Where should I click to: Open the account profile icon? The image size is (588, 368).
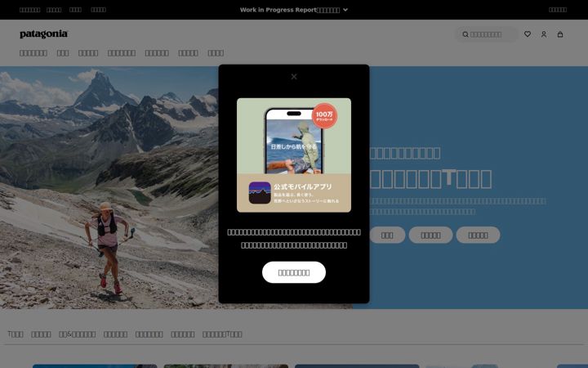tap(544, 34)
